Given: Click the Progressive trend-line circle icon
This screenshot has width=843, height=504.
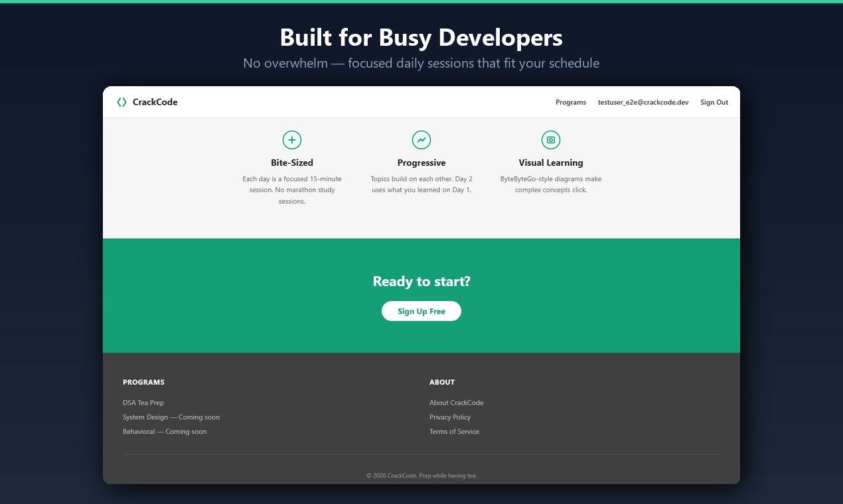Looking at the screenshot, I should [421, 140].
